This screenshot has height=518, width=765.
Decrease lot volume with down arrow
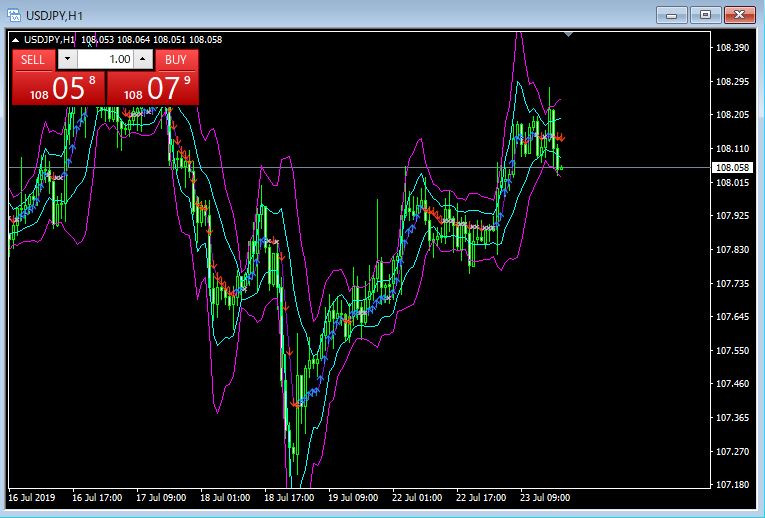point(67,60)
